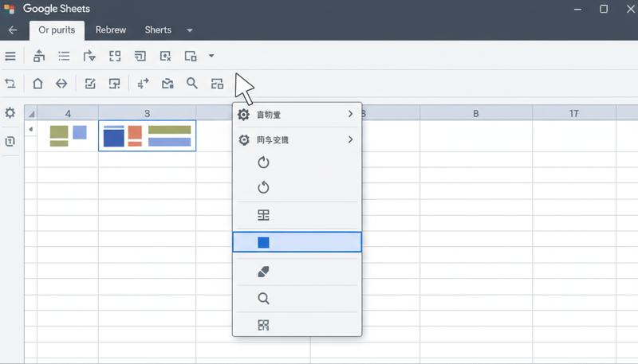Click the bulleted list icon
638x364 pixels.
64,56
